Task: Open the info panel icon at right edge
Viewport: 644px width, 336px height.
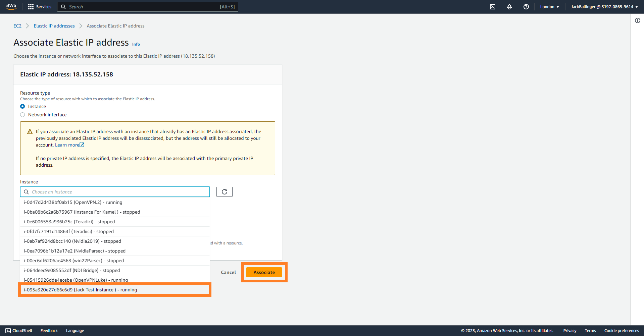Action: [637, 20]
